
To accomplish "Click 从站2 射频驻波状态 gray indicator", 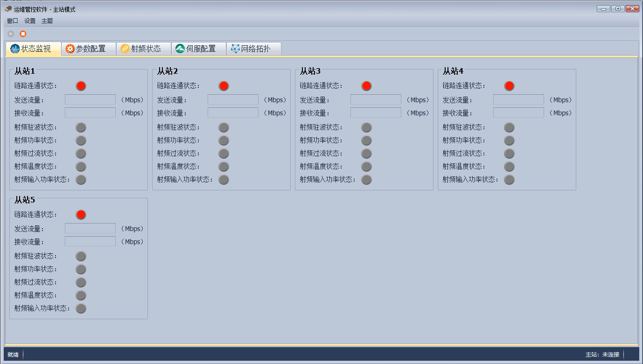I will pos(224,127).
